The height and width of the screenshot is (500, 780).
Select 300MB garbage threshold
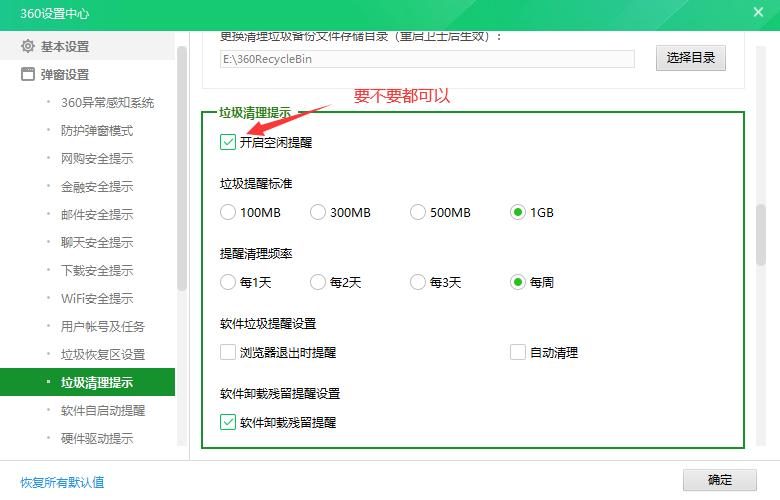(318, 212)
